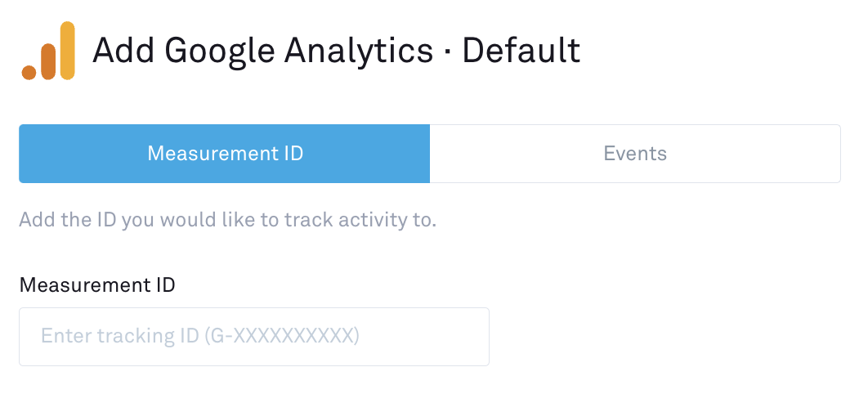This screenshot has height=394, width=868.
Task: Click the Analytics icon beside the title
Action: 48,51
